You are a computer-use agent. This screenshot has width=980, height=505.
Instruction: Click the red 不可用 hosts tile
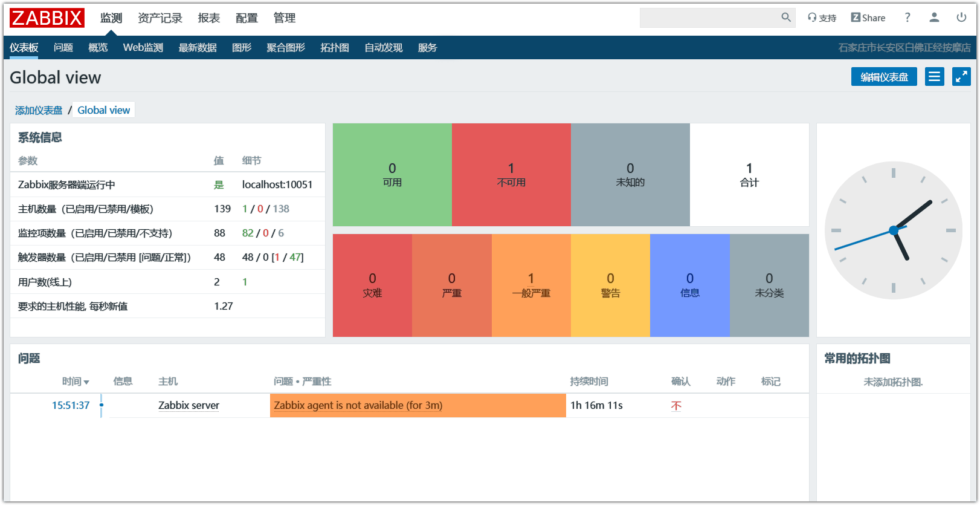511,175
